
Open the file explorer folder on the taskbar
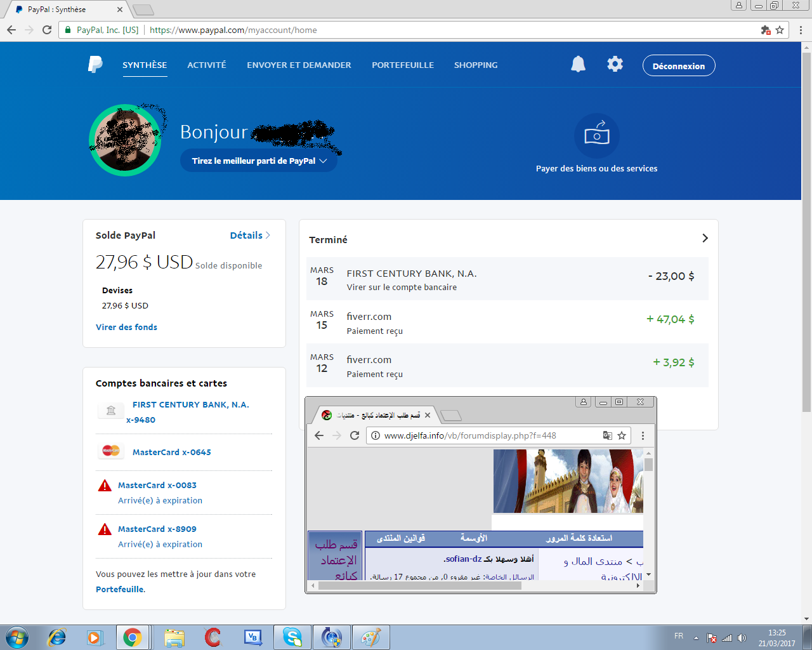coord(174,637)
